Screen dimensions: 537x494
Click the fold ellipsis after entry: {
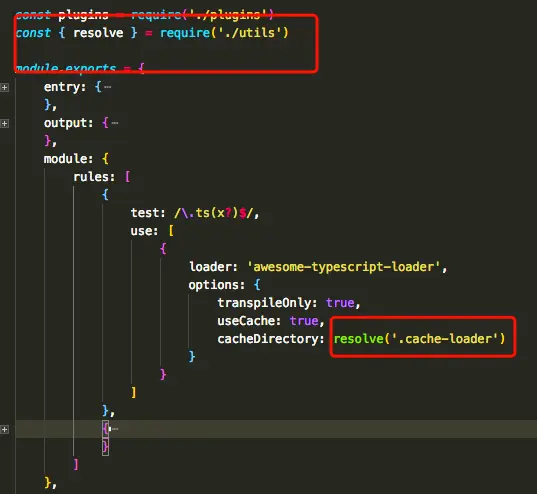click(108, 87)
